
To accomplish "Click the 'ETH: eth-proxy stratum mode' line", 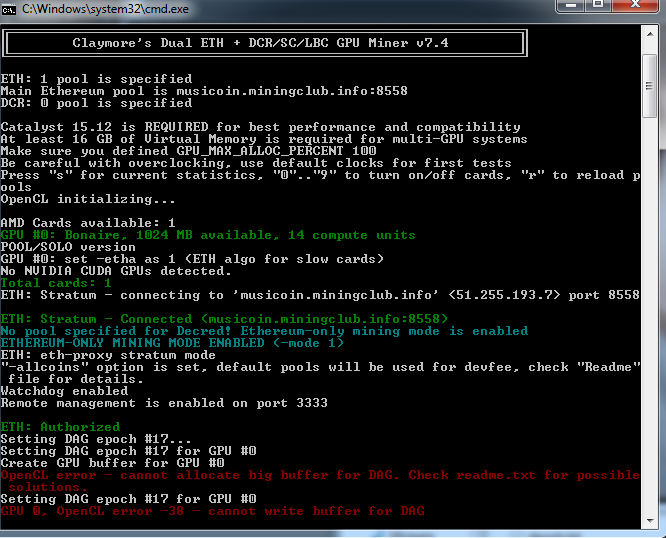I will pos(108,355).
